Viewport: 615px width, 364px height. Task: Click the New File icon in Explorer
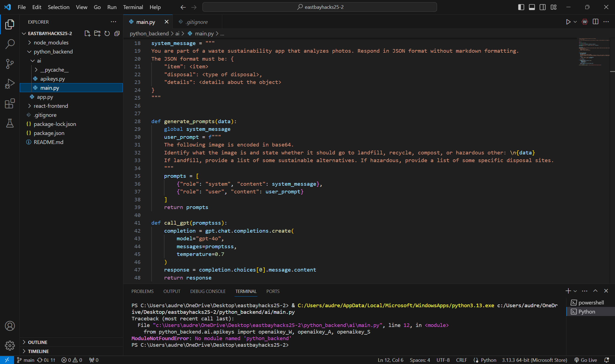(87, 33)
